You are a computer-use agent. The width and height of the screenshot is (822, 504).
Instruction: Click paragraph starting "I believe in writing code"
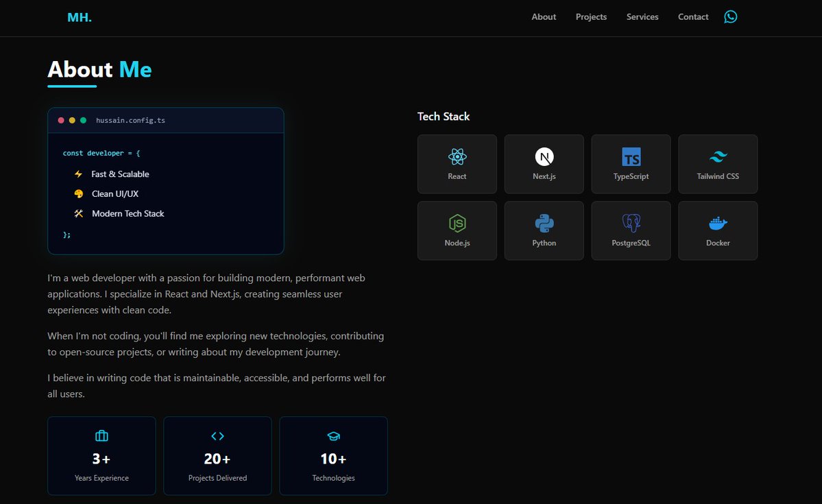point(217,385)
